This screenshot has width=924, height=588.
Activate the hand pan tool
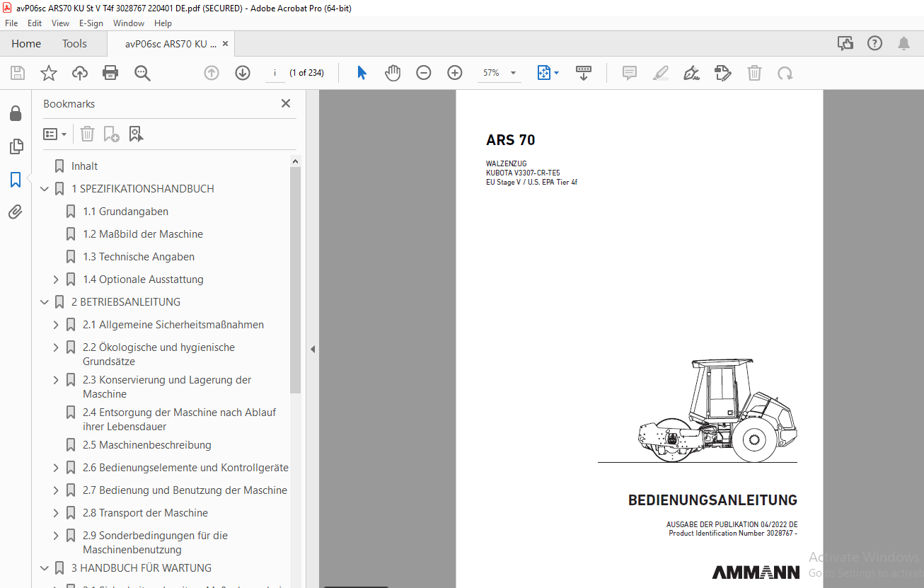coord(393,73)
